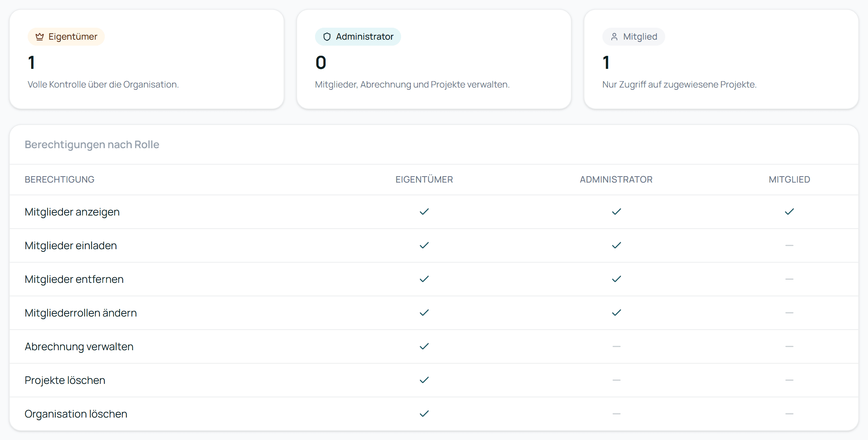Click Mitglied dash for Mitglieder einladen
The image size is (868, 440).
(x=789, y=245)
